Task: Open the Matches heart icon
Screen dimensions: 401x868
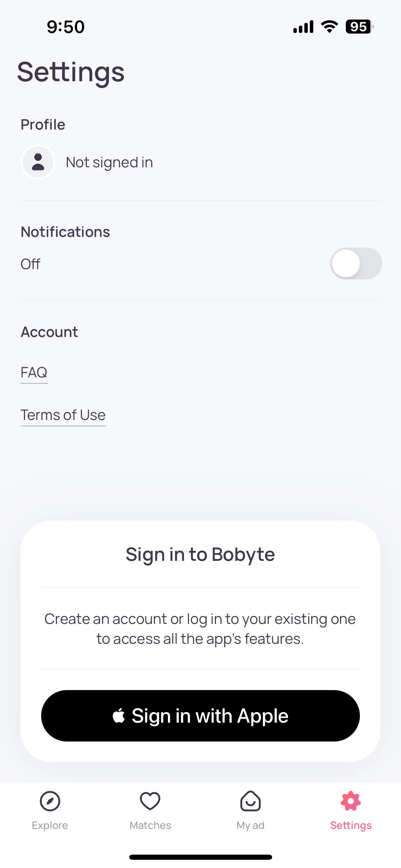Action: pos(150,801)
